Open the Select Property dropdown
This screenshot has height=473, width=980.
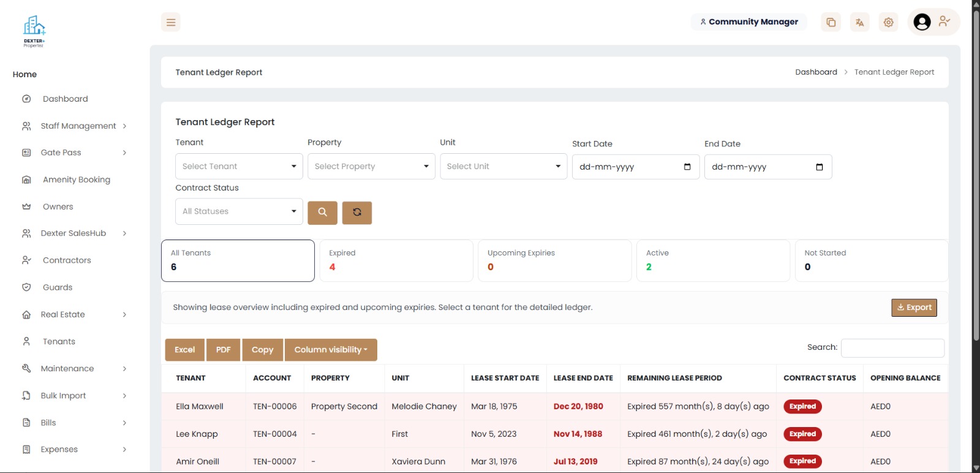click(x=371, y=167)
